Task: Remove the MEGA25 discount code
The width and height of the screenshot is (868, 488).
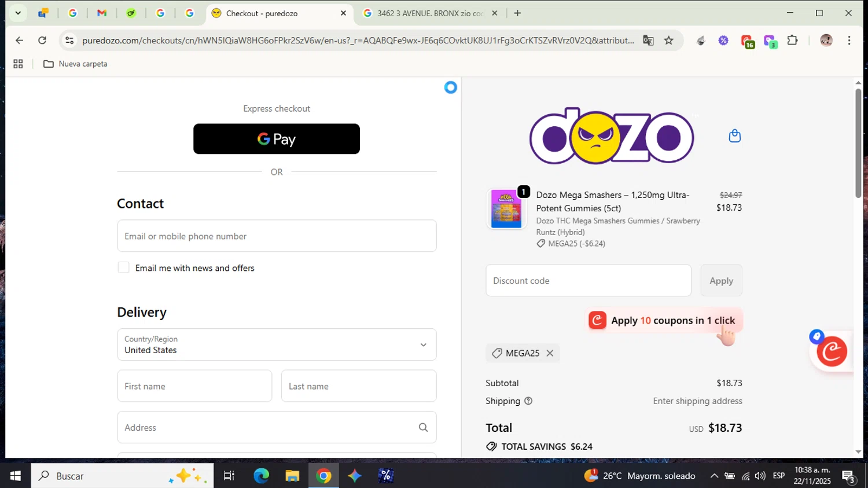Action: [550, 353]
